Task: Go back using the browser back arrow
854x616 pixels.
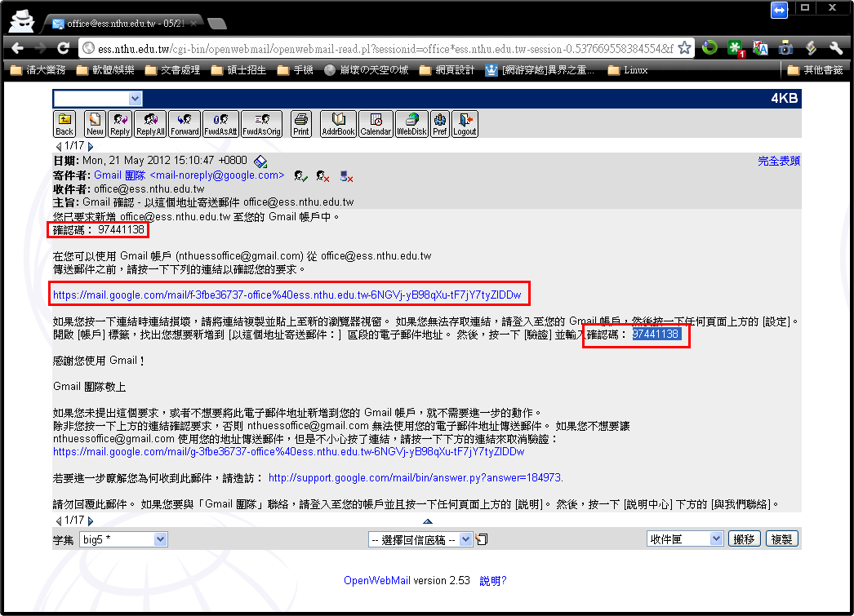Action: pyautogui.click(x=17, y=48)
